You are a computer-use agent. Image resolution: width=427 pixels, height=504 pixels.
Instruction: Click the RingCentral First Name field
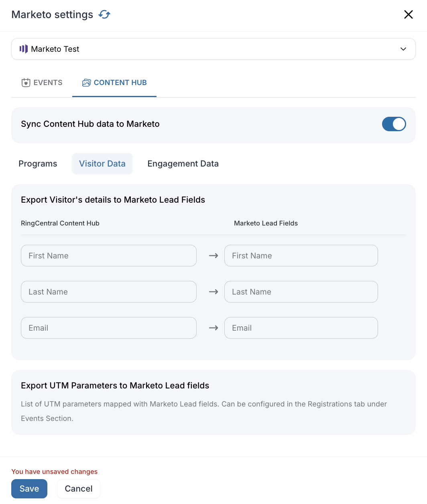click(109, 256)
